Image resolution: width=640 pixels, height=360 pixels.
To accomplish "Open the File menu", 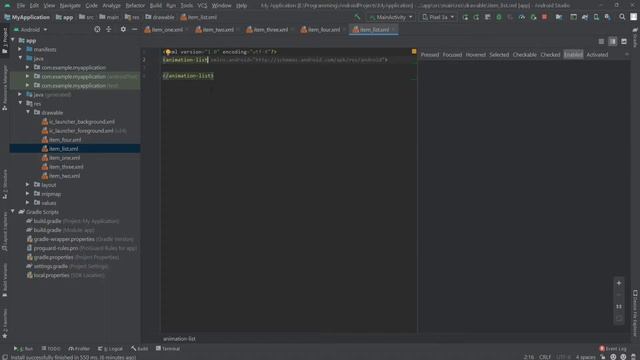I will tap(21, 6).
